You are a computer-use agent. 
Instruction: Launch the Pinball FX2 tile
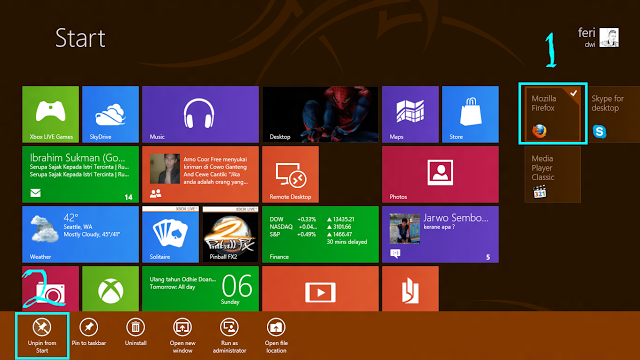pos(230,234)
